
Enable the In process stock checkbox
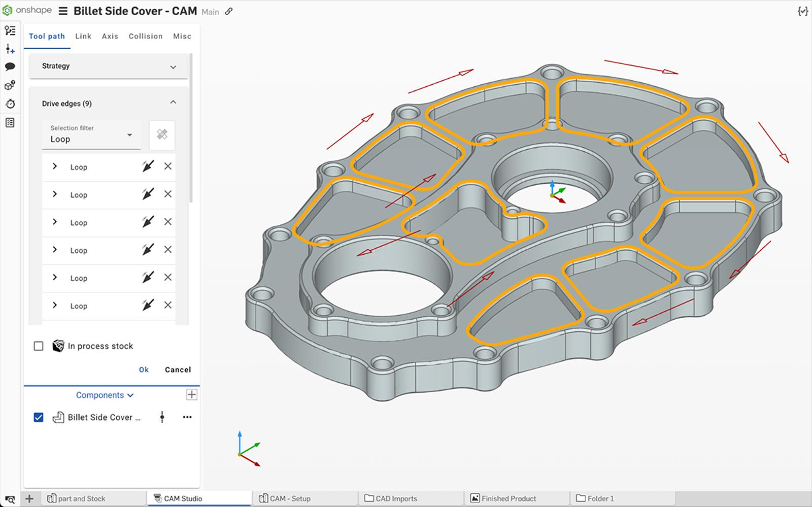pos(39,346)
